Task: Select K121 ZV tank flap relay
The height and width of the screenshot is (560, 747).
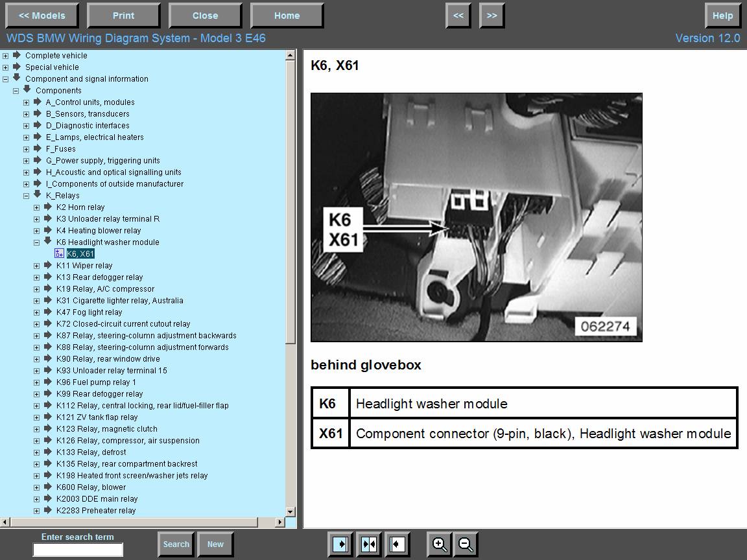Action: pyautogui.click(x=97, y=417)
